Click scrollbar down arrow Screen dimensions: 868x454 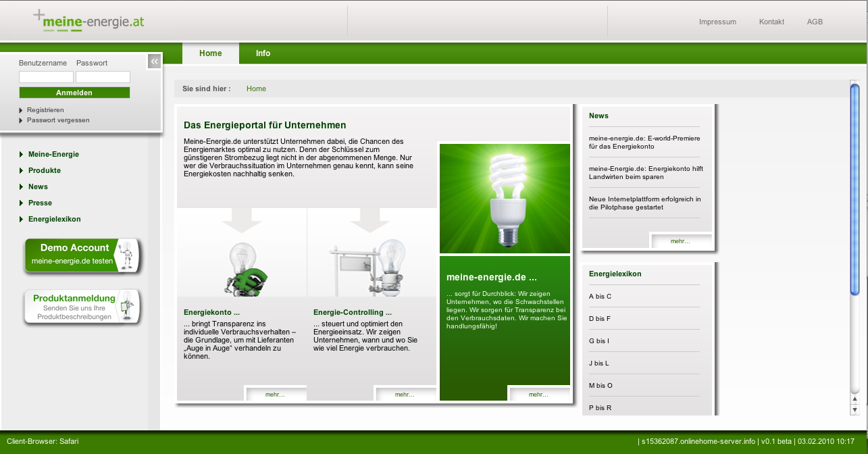click(854, 409)
